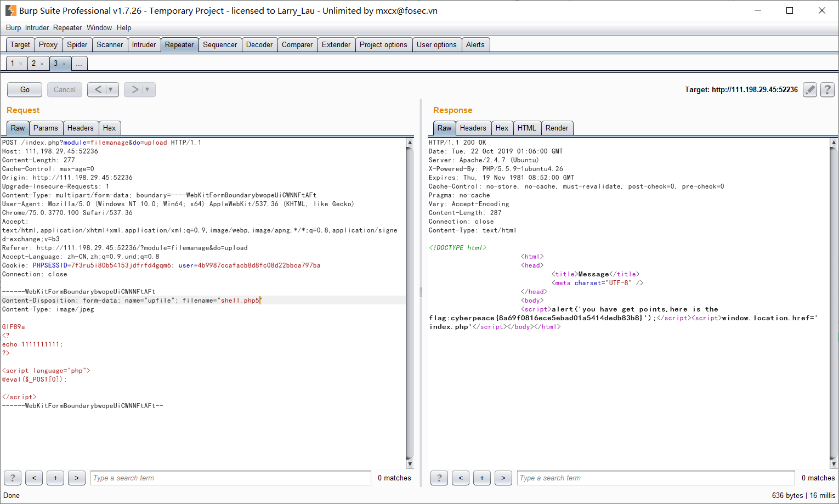
Task: Switch to the Proxy tab
Action: click(48, 44)
